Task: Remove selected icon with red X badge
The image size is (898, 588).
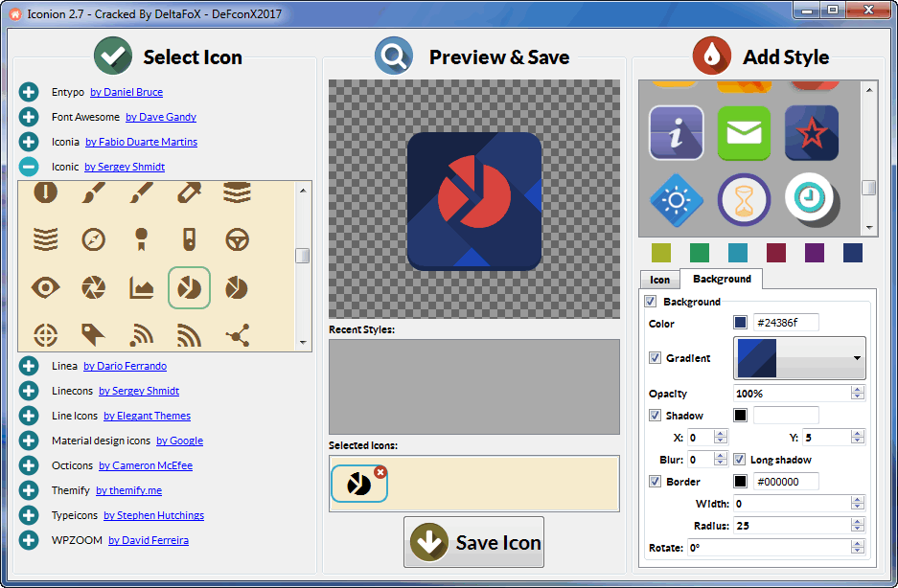Action: point(380,472)
